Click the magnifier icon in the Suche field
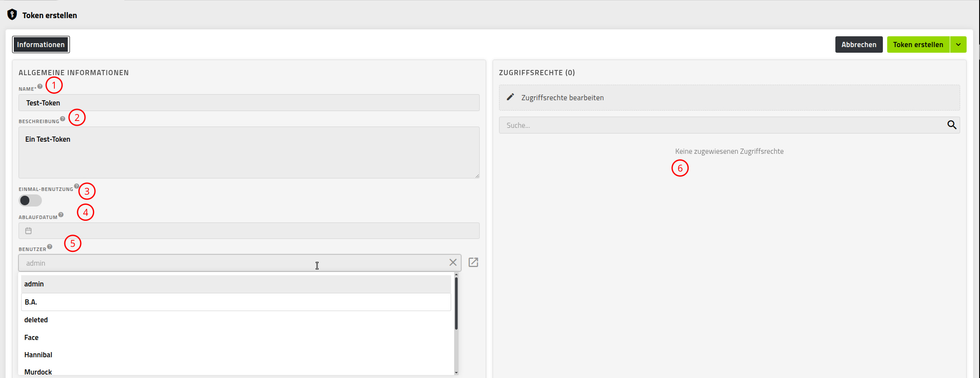Viewport: 980px width, 378px height. coord(952,125)
